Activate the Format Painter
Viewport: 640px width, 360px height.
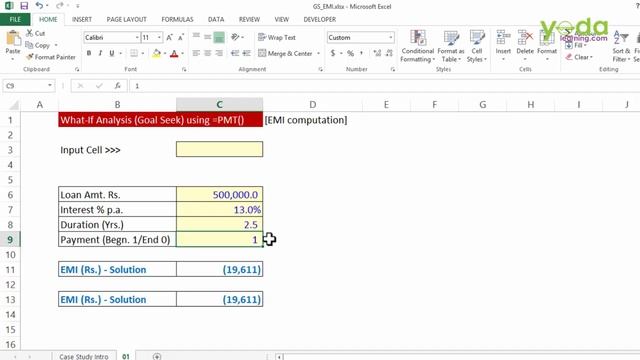click(x=51, y=57)
